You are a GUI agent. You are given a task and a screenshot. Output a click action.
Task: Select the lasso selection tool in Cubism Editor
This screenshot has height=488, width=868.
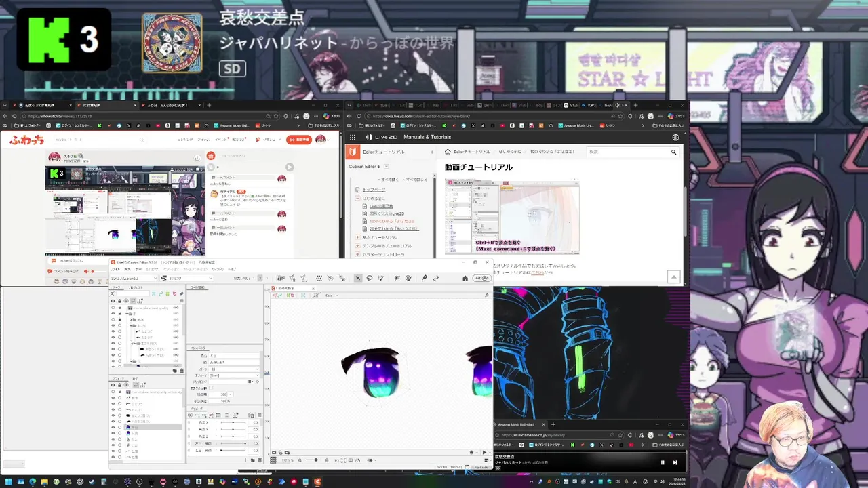(x=370, y=278)
